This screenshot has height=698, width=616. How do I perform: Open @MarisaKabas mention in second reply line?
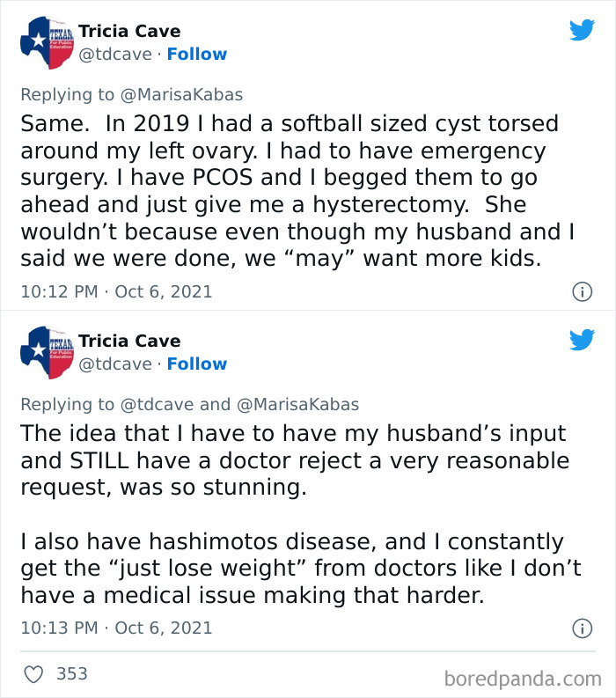pyautogui.click(x=297, y=404)
